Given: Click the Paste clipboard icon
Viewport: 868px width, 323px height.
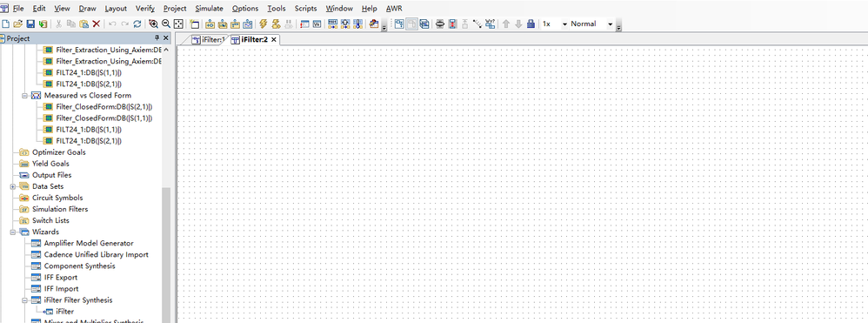Looking at the screenshot, I should pos(83,24).
